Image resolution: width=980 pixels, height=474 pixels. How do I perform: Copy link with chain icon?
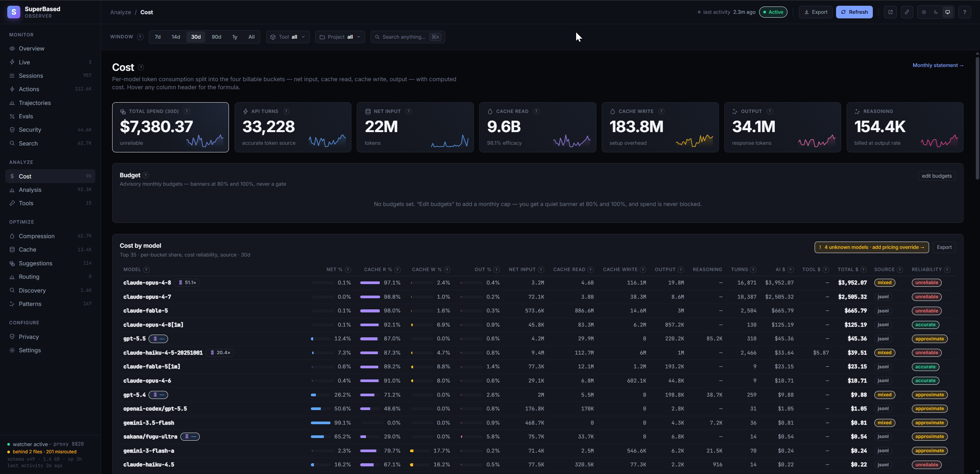coord(907,12)
